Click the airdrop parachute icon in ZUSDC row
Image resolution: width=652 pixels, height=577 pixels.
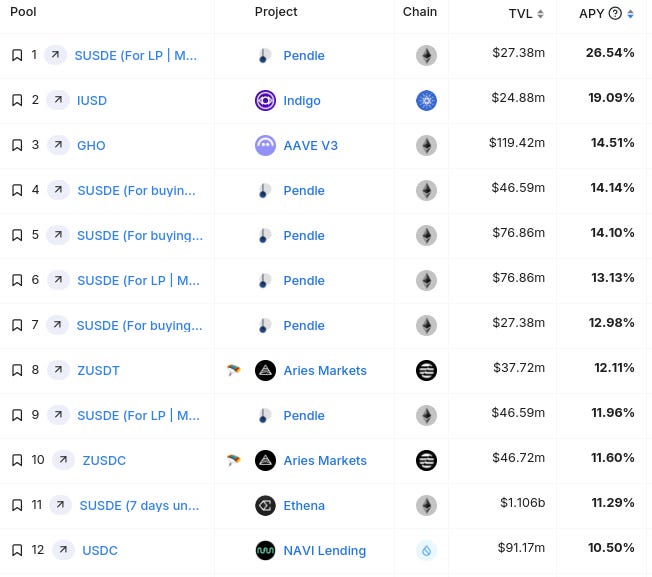pos(233,460)
